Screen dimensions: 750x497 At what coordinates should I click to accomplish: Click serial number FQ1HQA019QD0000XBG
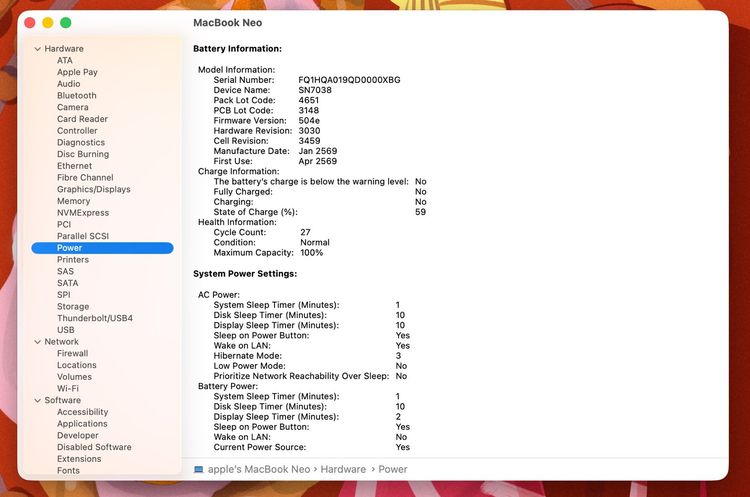pos(349,80)
